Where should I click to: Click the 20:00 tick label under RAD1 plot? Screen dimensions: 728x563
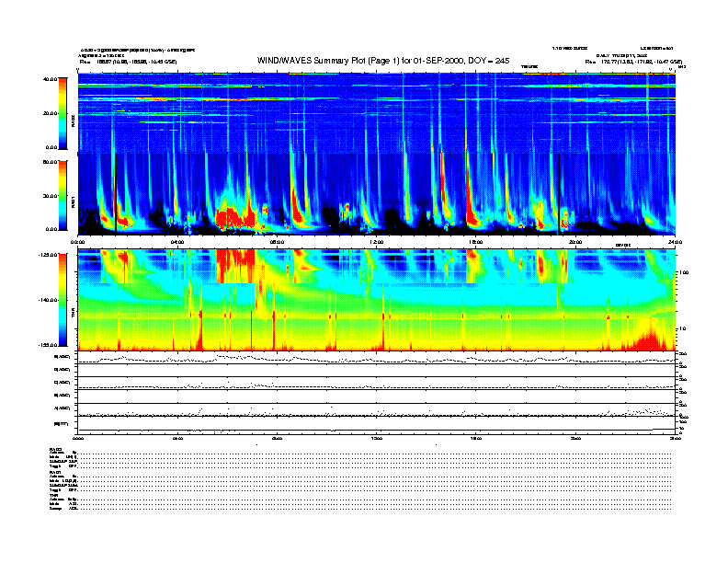click(575, 242)
